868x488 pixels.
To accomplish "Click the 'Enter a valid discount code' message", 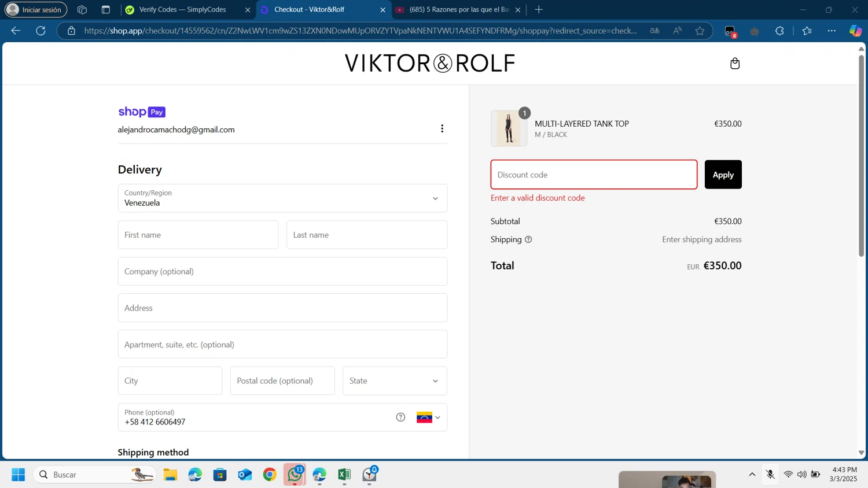I will (x=538, y=198).
